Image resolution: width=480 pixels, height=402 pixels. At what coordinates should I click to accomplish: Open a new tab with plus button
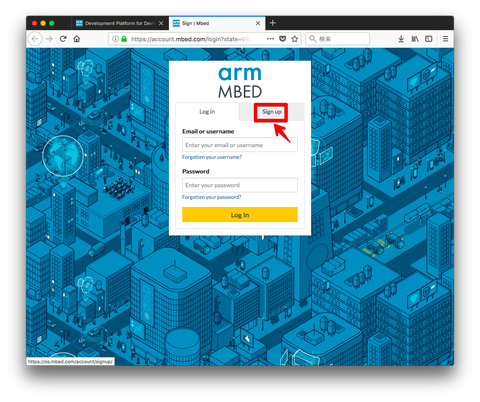273,23
